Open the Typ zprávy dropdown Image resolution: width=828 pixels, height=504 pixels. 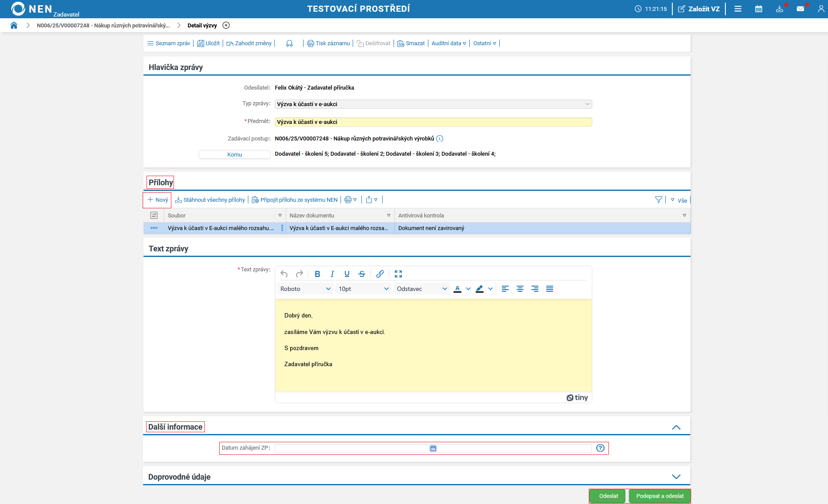(x=433, y=104)
